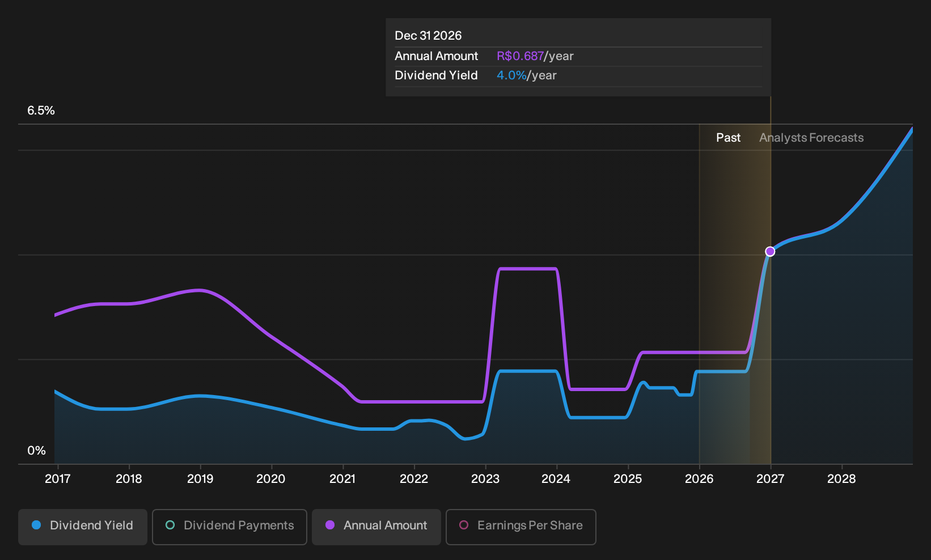
Task: Click the Dividend Yield tooltip row label
Action: pyautogui.click(x=436, y=75)
